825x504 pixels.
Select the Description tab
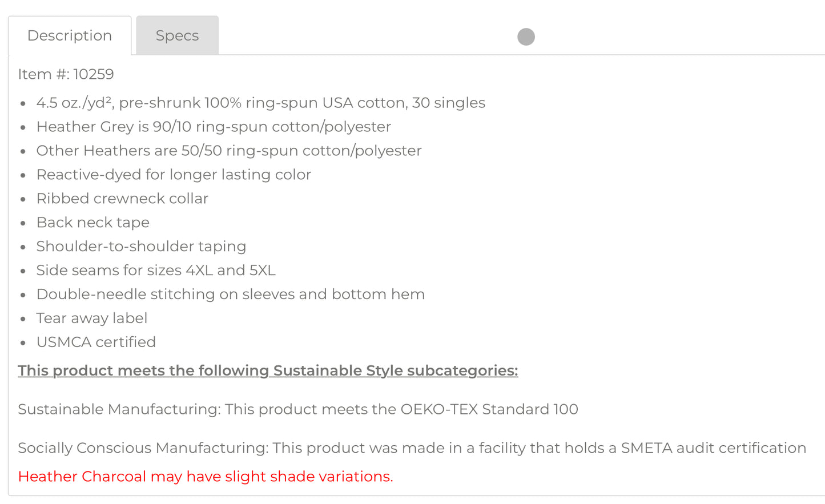70,36
